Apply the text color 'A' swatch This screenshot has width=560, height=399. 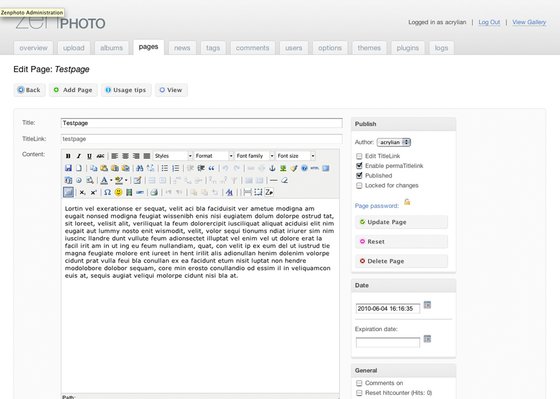point(104,180)
